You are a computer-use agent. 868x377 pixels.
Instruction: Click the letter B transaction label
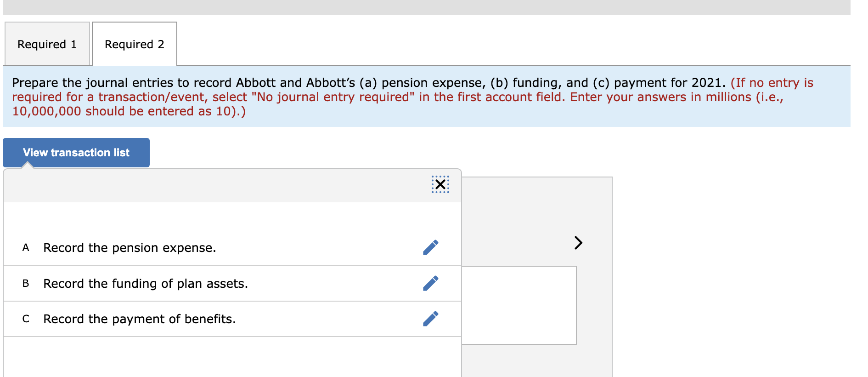coord(26,283)
